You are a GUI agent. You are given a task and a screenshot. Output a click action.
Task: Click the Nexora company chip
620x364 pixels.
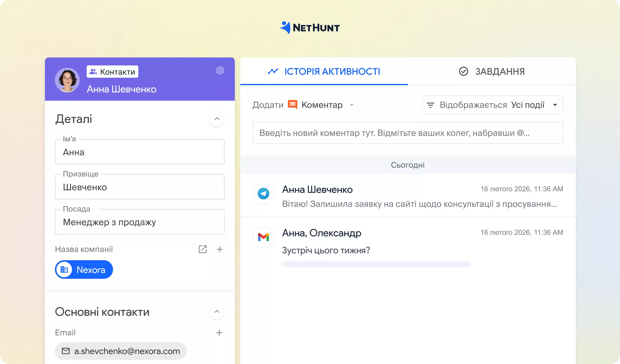pos(84,269)
